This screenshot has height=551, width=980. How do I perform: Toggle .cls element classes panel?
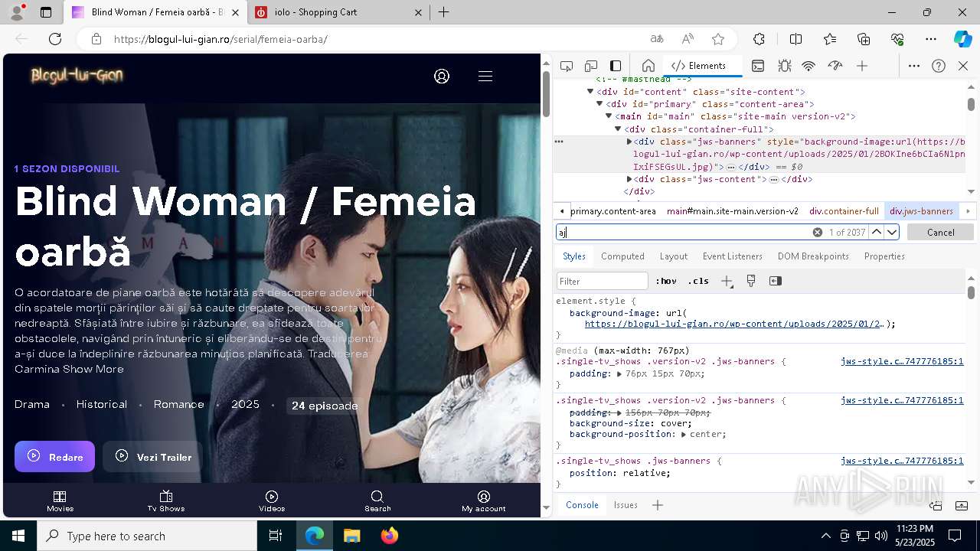coord(698,281)
